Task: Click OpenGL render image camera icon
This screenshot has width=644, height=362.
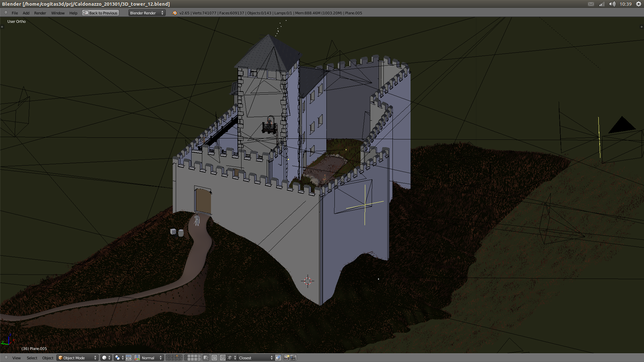Action: click(286, 358)
